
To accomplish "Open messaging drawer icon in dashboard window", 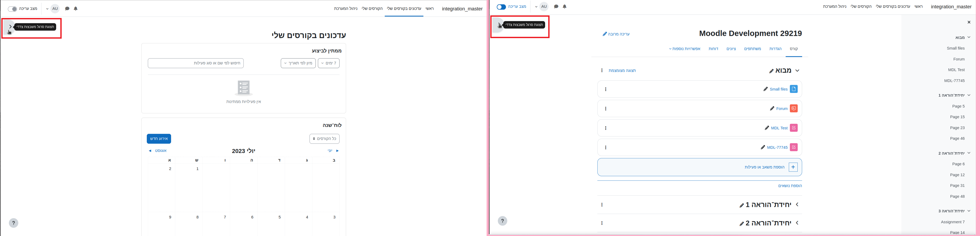I will pyautogui.click(x=67, y=8).
